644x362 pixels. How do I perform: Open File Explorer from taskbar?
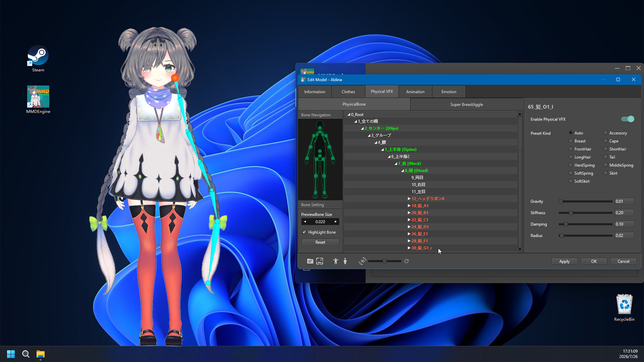(41, 354)
